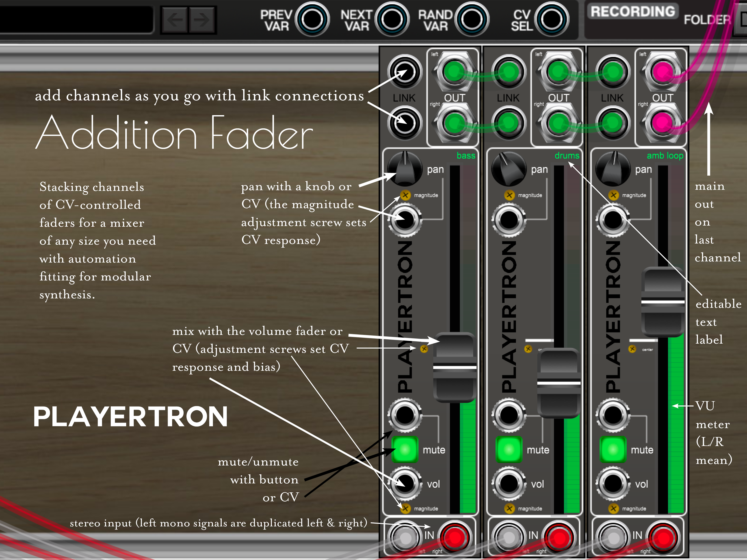This screenshot has height=560, width=747.
Task: Click the NEXT VAR jack
Action: pyautogui.click(x=392, y=19)
